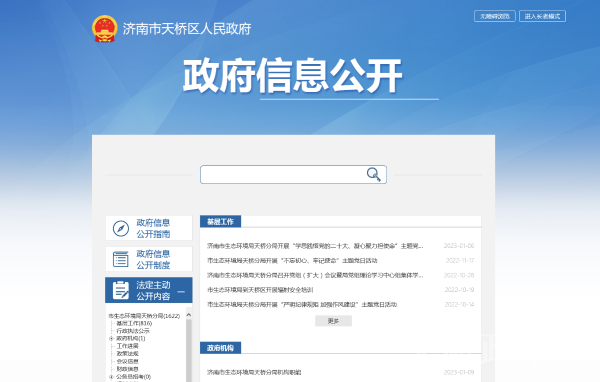Open 政府信息公开指南 menu item

pyautogui.click(x=149, y=228)
